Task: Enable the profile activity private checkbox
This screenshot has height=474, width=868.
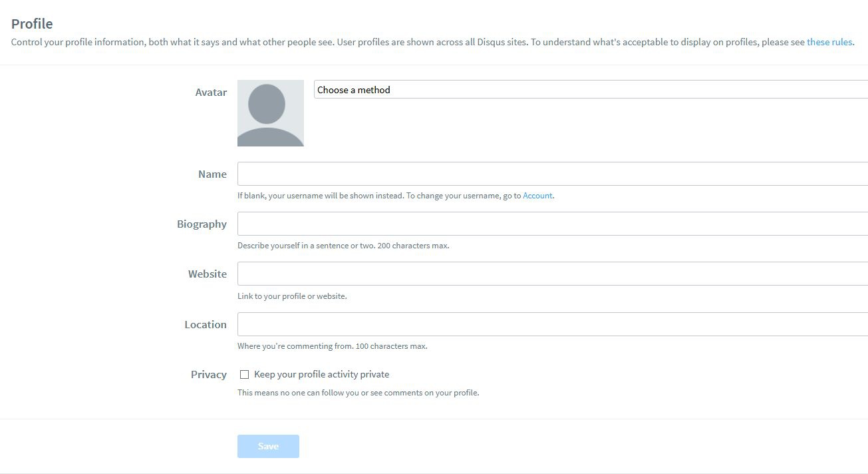Action: pyautogui.click(x=244, y=375)
